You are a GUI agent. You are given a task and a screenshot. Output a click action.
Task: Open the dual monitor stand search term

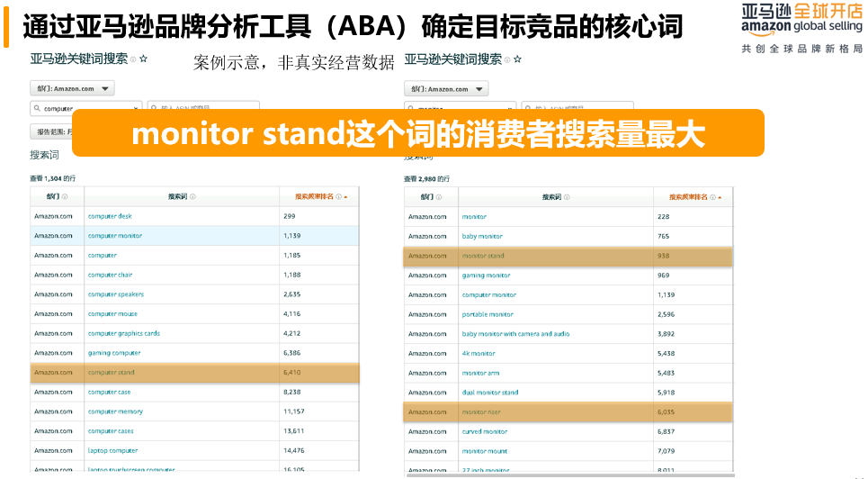coord(490,393)
